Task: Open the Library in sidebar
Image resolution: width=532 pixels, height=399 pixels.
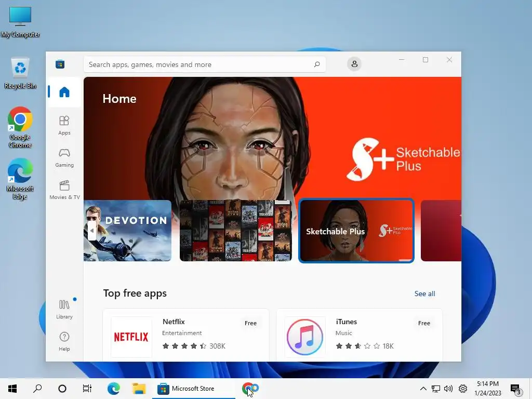Action: point(64,310)
